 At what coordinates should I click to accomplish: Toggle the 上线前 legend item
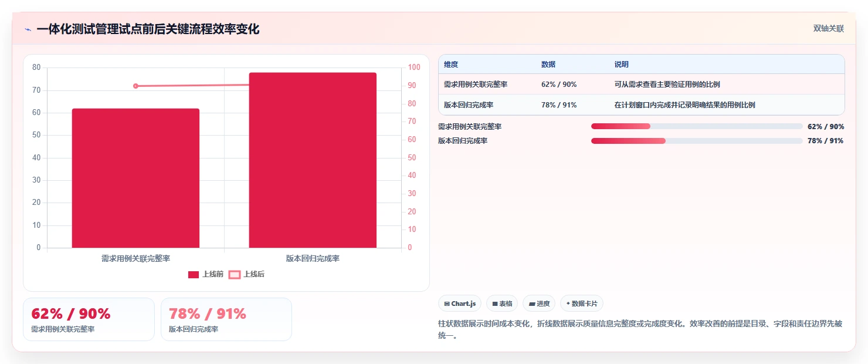tap(206, 274)
